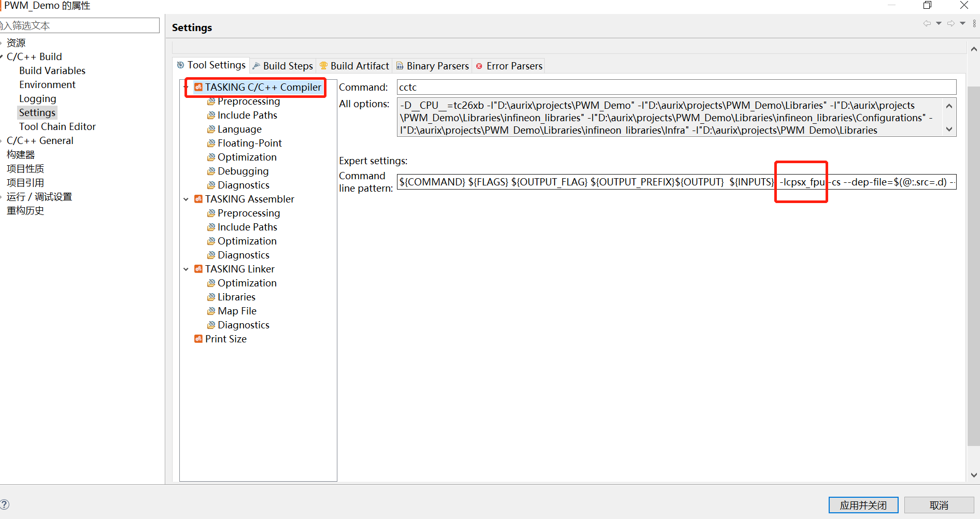
Task: Switch to the Binary Parsers tab
Action: 433,66
